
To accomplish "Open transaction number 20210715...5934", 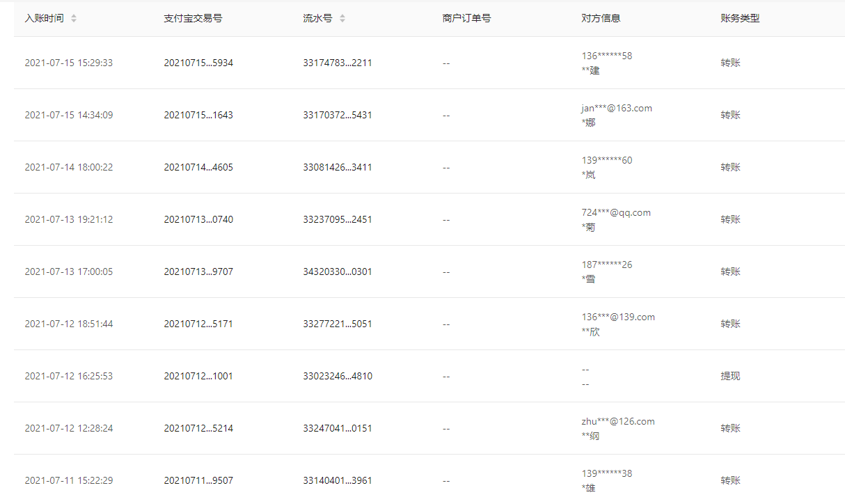I will point(198,63).
